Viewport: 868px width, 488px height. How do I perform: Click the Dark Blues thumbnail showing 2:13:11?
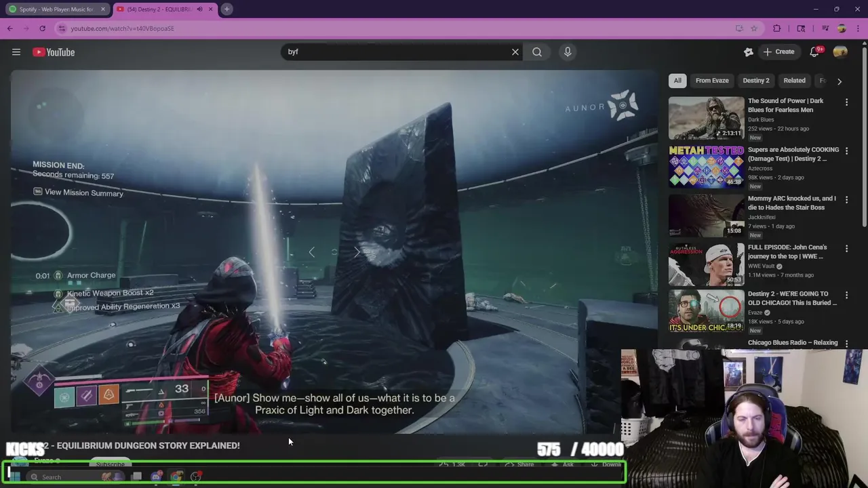(x=706, y=118)
